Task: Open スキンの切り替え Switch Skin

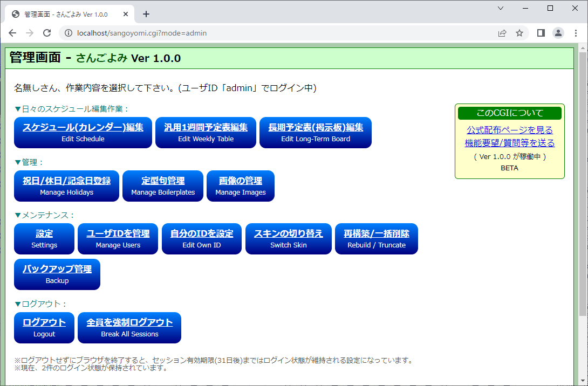Action: [289, 239]
